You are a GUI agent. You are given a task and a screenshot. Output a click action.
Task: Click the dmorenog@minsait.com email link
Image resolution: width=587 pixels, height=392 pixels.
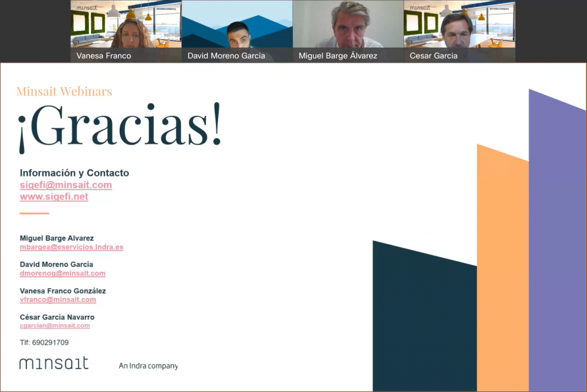coord(62,273)
